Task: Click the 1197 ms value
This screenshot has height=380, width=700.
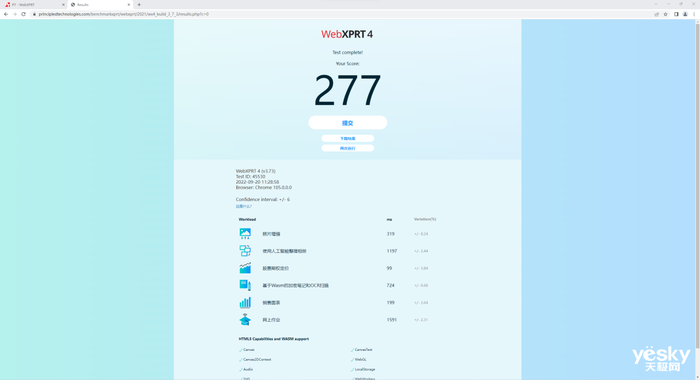Action: [392, 251]
